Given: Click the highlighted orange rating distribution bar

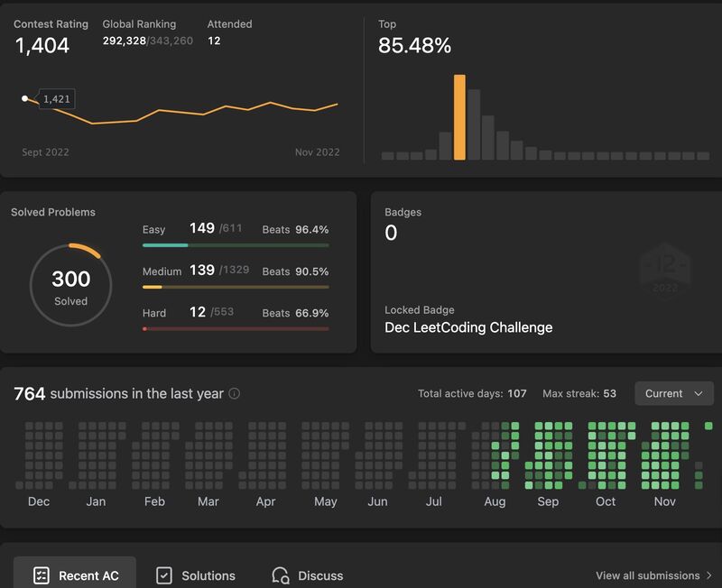Looking at the screenshot, I should coord(459,117).
